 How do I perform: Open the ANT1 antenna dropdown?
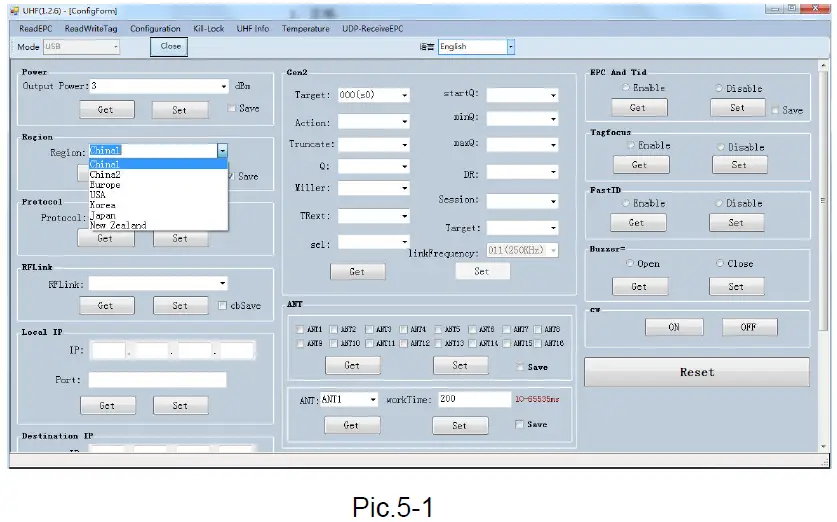tap(349, 399)
